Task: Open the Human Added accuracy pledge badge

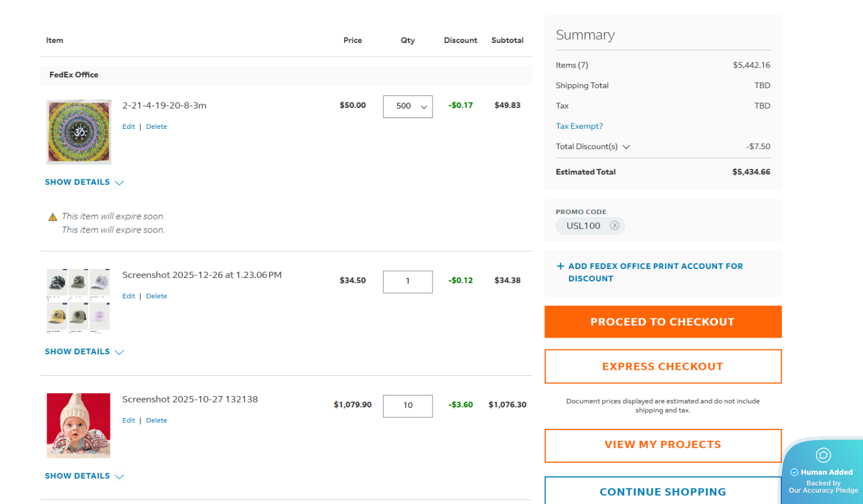Action: click(x=823, y=472)
